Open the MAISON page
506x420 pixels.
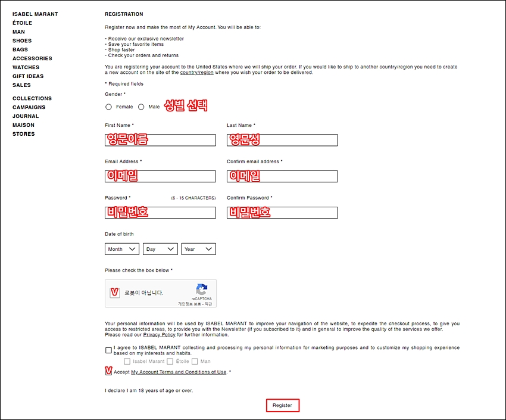pos(24,125)
